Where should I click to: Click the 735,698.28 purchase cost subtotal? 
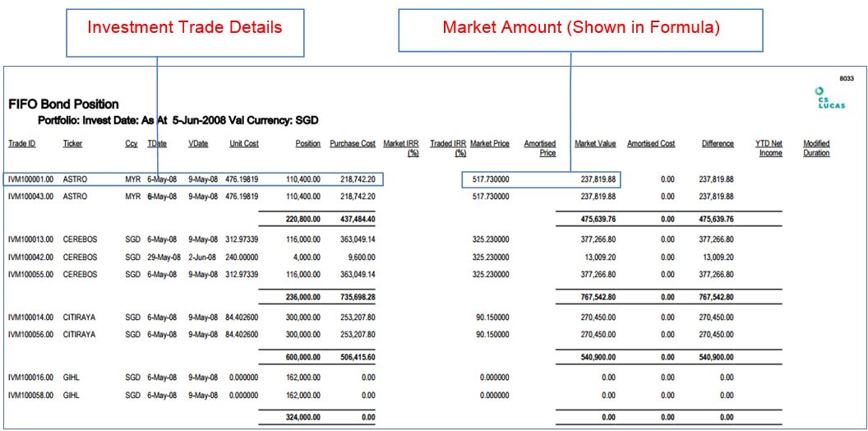tap(355, 297)
